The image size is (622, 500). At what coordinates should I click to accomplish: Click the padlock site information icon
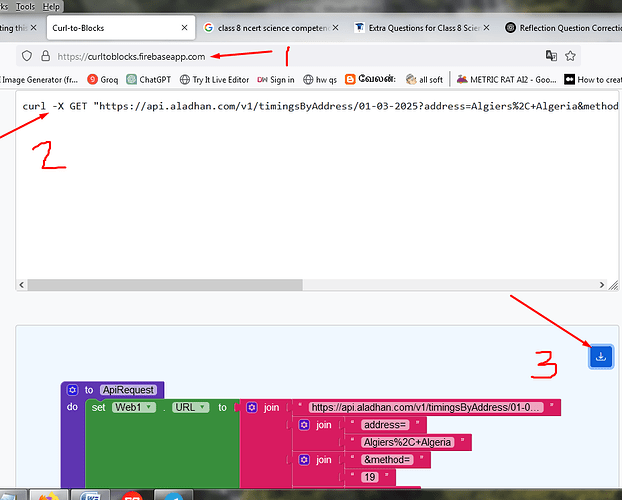46,56
